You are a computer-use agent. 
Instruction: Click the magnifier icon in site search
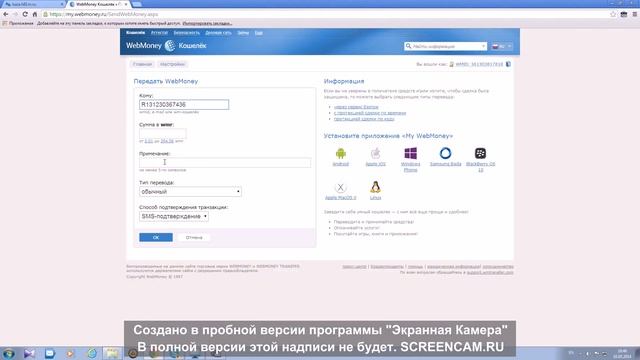[x=408, y=46]
